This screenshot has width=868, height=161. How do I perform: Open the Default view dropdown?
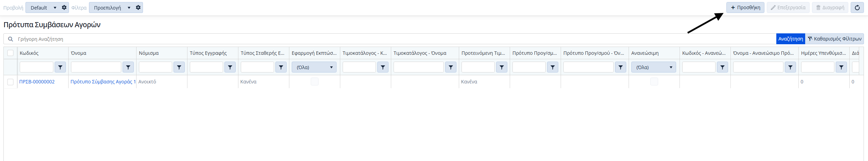click(43, 7)
